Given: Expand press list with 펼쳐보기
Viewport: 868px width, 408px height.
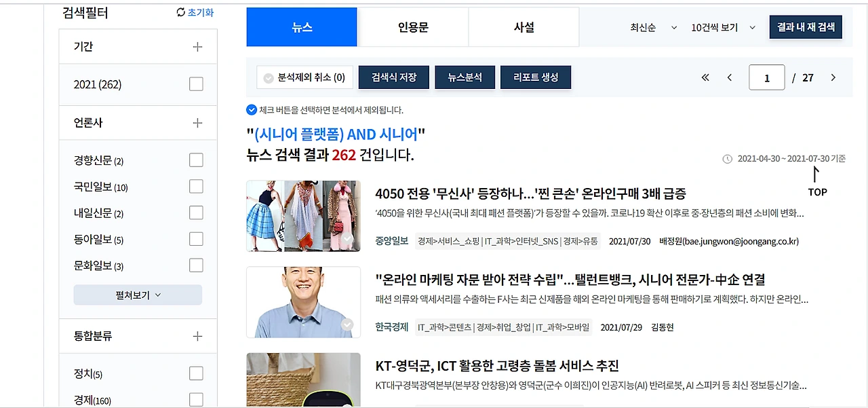Looking at the screenshot, I should (138, 295).
